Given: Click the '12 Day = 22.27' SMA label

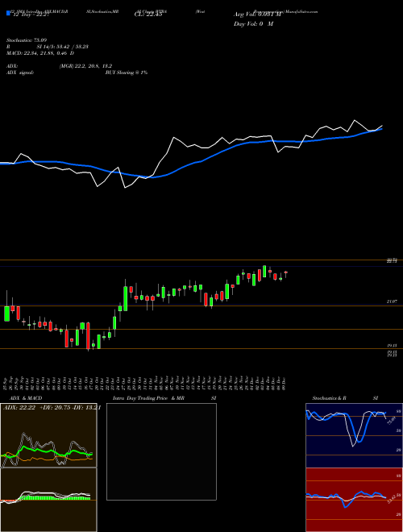Looking at the screenshot, I should coord(30,15).
